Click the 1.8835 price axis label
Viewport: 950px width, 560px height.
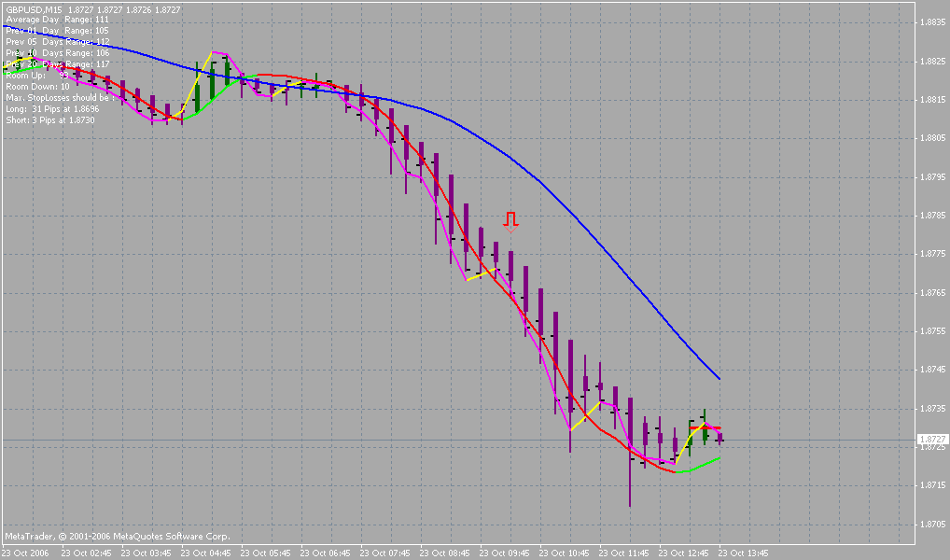[x=932, y=22]
